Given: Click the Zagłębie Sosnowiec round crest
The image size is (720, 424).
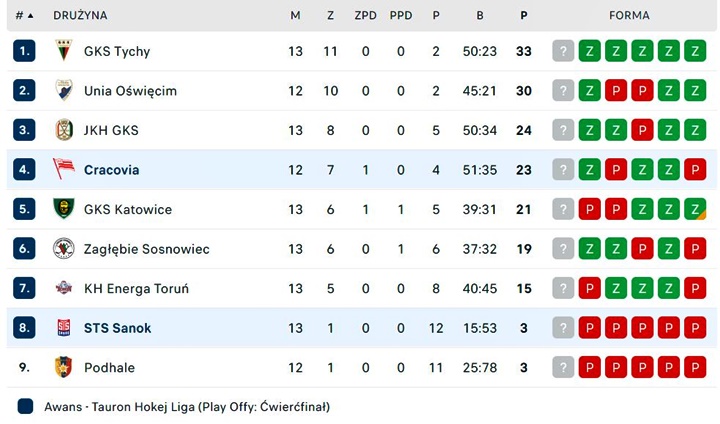Looking at the screenshot, I should point(64,249).
